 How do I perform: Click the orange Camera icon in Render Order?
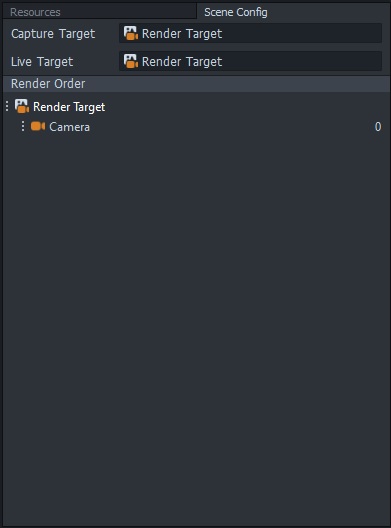(38, 126)
